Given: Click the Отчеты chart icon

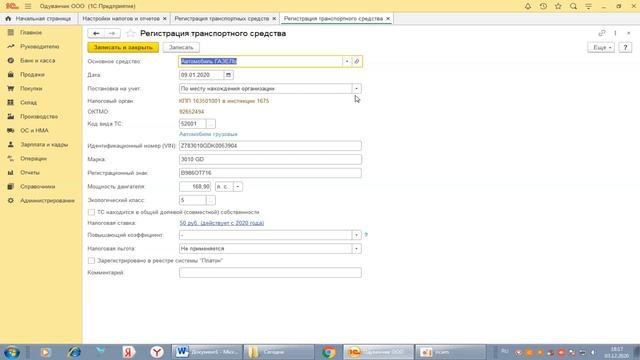Looking at the screenshot, I should [11, 173].
